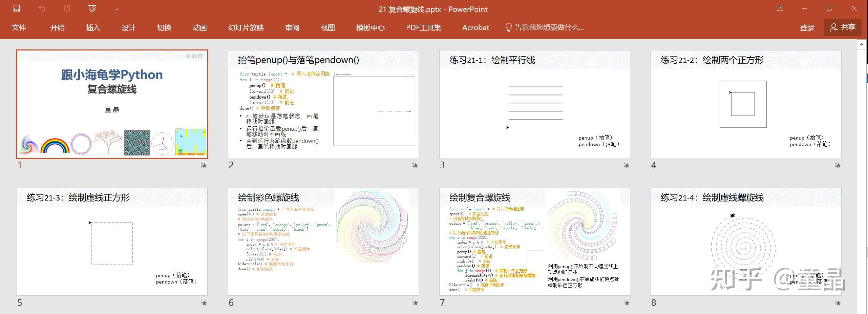Select slide 4 练习21-2 two squares thumbnail
The width and height of the screenshot is (868, 314).
click(x=746, y=104)
